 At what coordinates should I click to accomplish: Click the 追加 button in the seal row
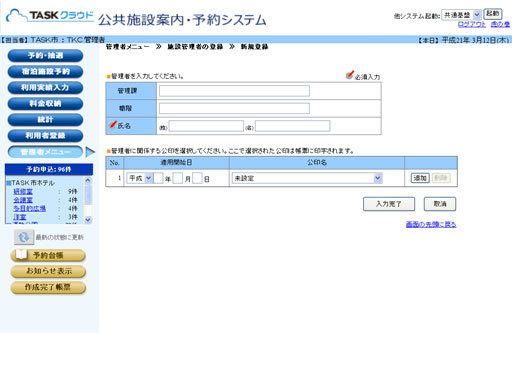tap(420, 178)
